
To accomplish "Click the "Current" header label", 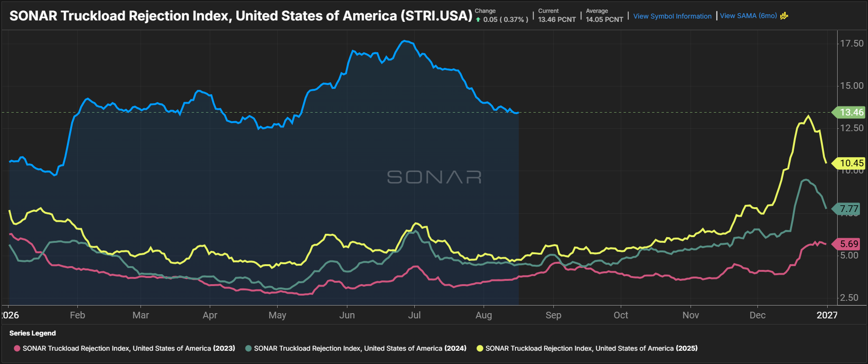I will 549,11.
